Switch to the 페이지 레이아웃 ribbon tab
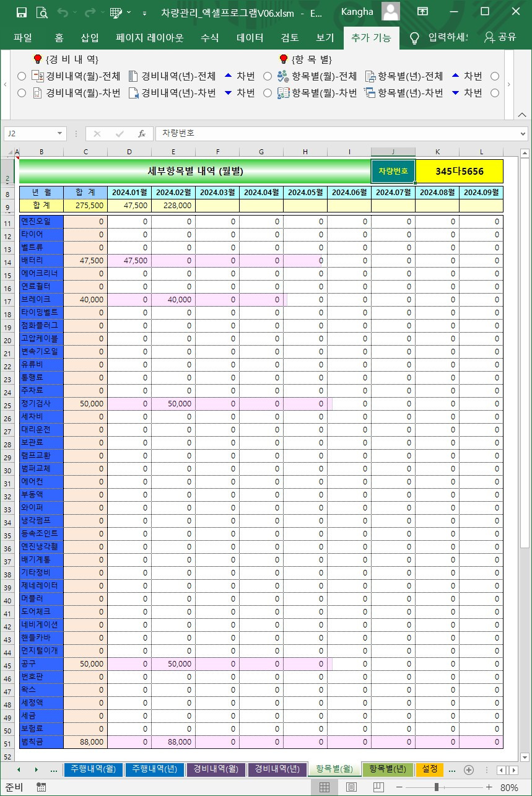Viewport: 532px width, 796px height. (150, 38)
